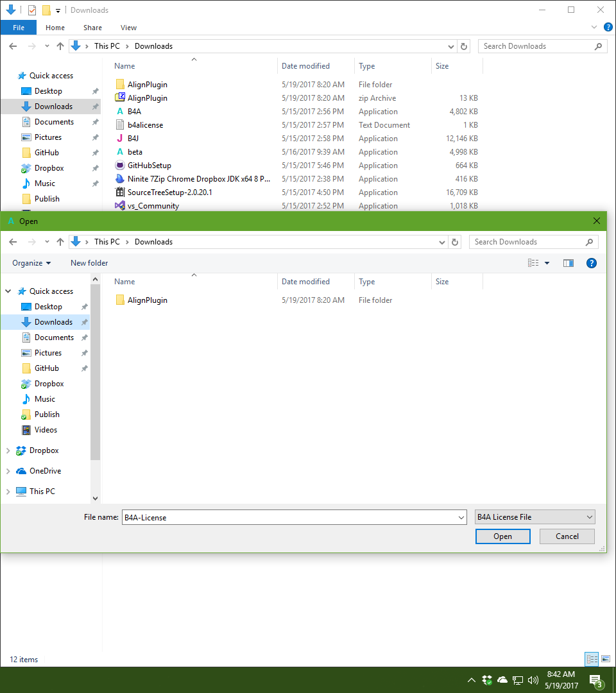Select the B4J application file

(133, 139)
